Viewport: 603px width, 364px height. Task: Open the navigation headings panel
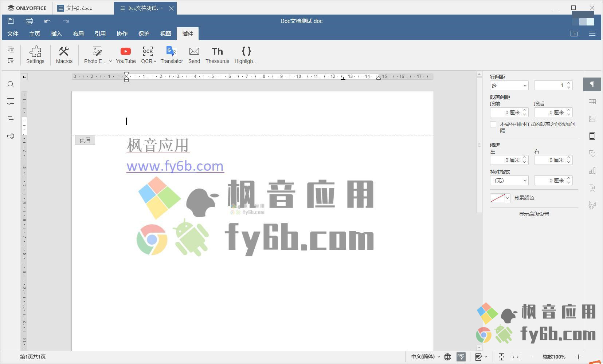pos(11,119)
